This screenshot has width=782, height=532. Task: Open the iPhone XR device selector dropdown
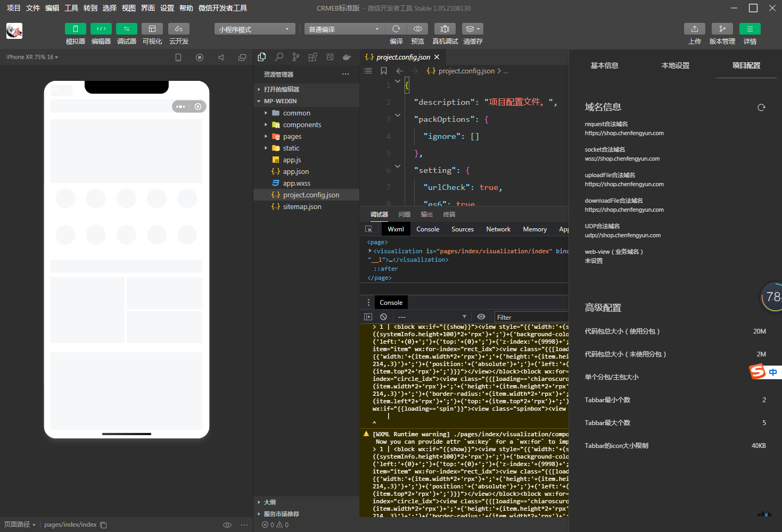32,57
